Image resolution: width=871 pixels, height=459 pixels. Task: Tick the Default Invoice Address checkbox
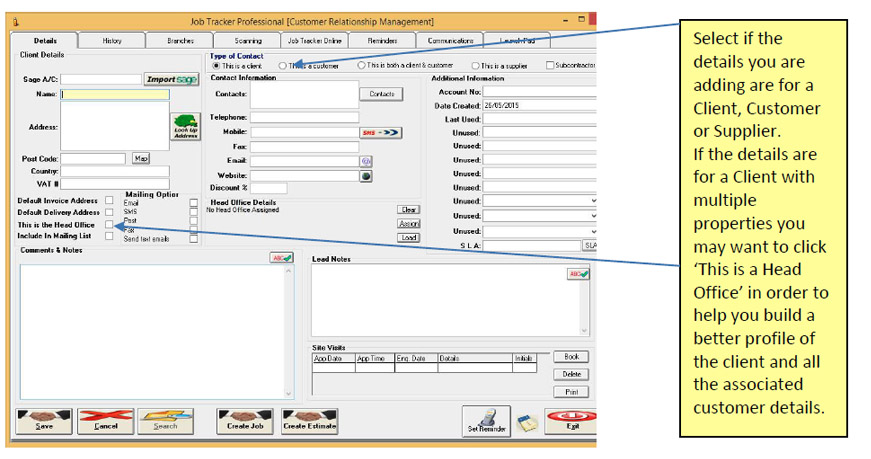(109, 200)
